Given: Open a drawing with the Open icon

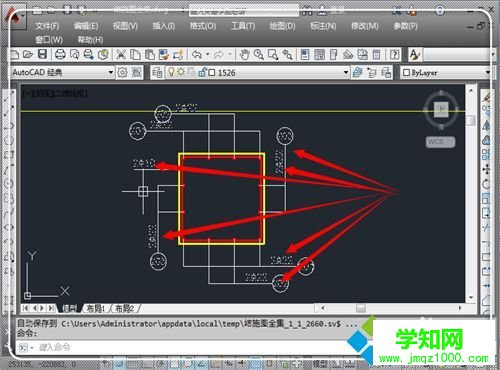Looking at the screenshot, I should click(x=28, y=54).
